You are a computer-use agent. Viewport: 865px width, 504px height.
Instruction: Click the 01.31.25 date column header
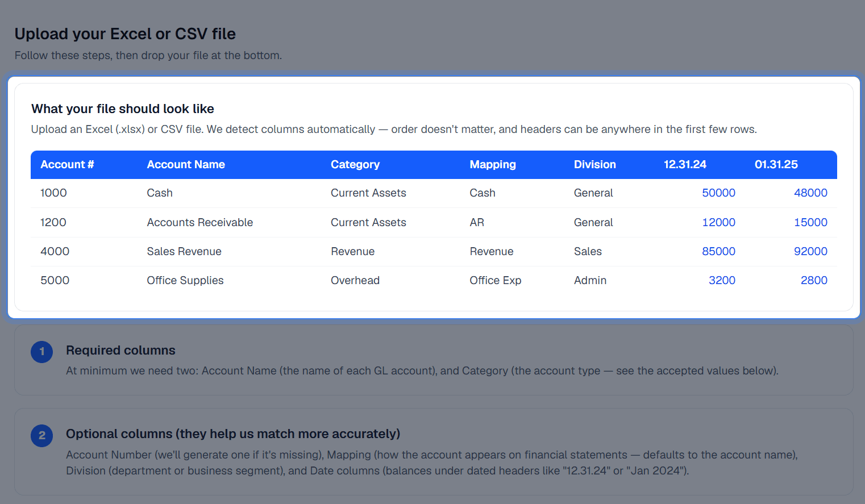pos(776,165)
